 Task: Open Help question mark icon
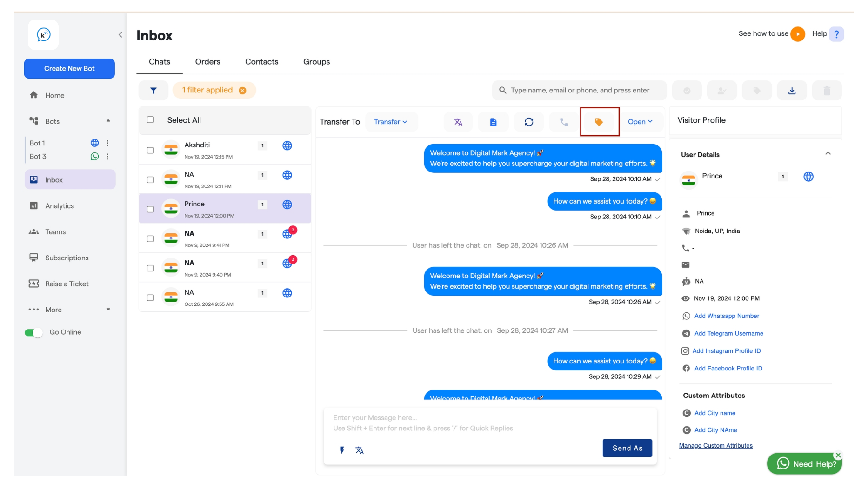[836, 34]
